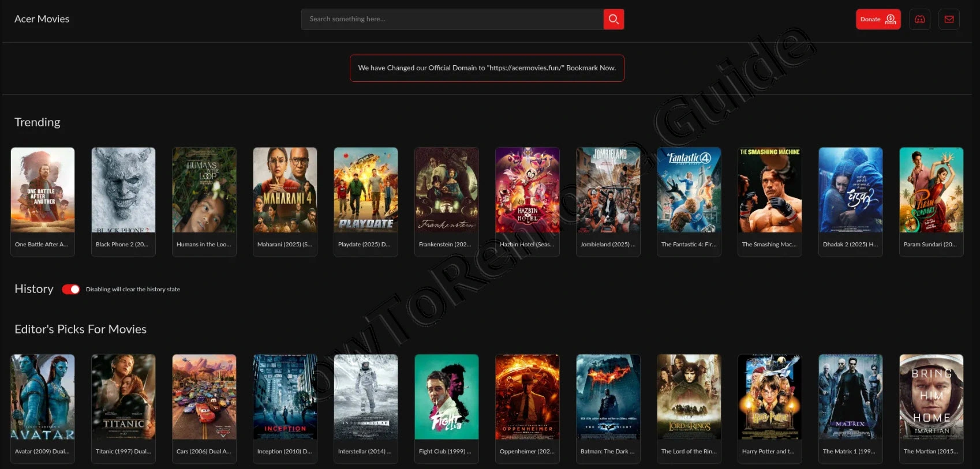Open Dhadak 2 (2025) poster
This screenshot has width=980, height=469.
point(851,190)
